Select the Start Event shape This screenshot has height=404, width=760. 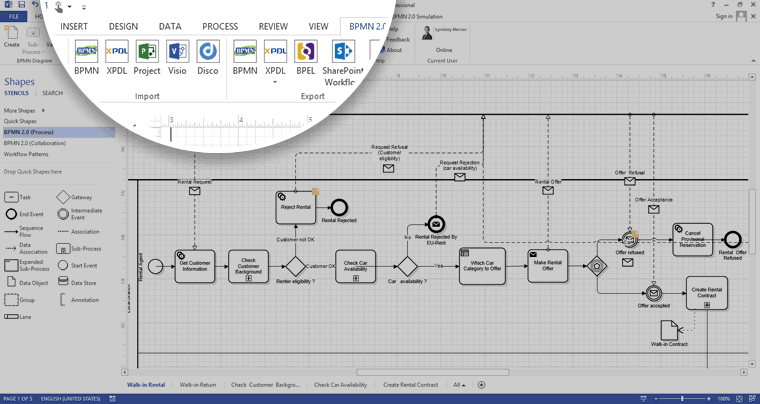pos(63,265)
